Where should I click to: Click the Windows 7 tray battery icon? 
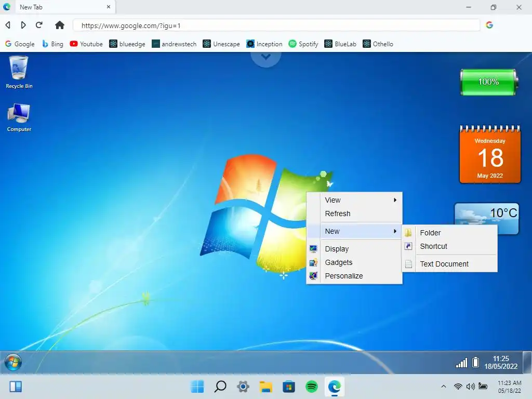click(476, 362)
